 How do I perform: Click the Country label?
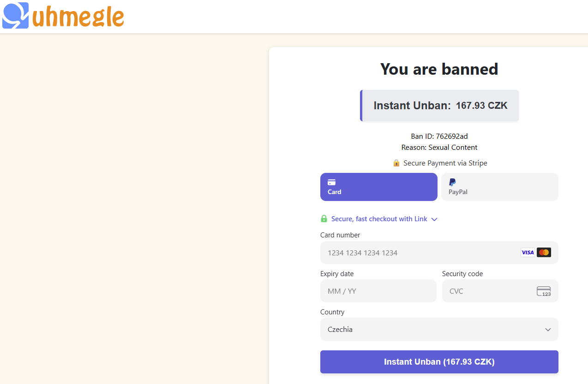pos(332,312)
